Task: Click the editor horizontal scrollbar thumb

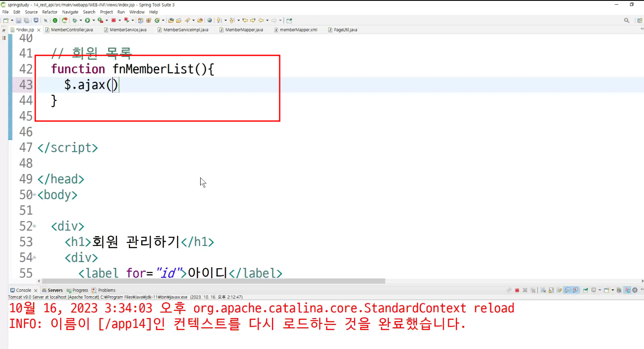Action: click(213, 281)
